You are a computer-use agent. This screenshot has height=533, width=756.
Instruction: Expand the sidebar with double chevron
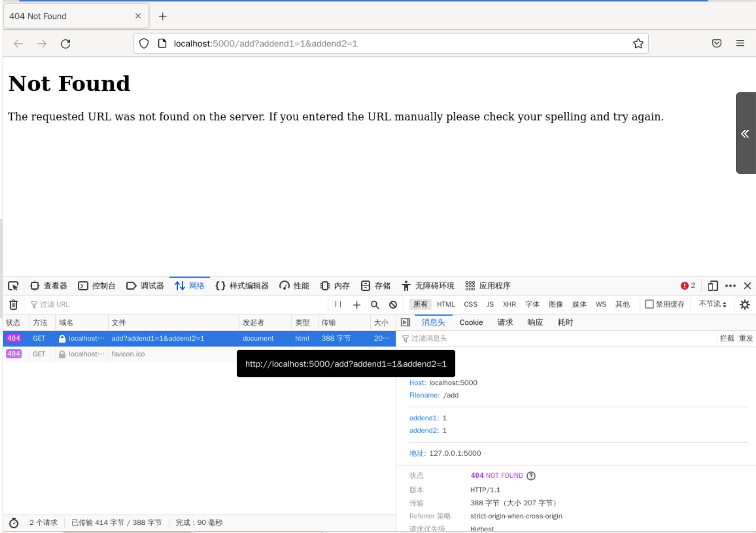[x=745, y=133]
